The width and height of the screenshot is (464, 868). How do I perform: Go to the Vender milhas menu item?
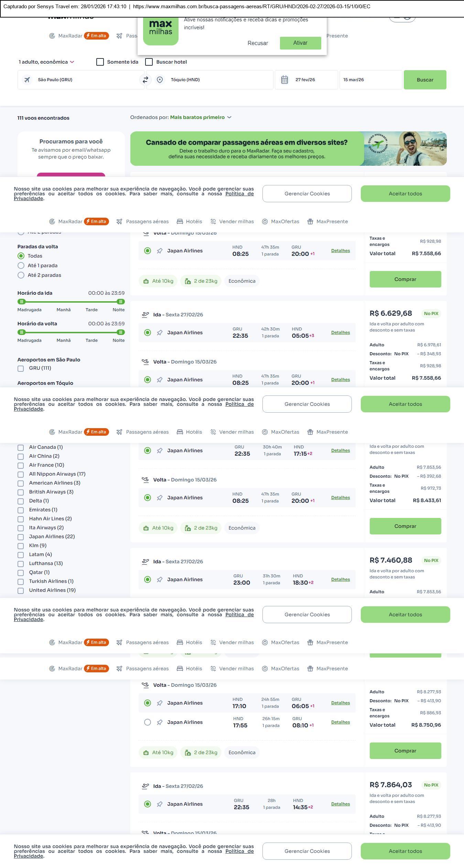(232, 221)
